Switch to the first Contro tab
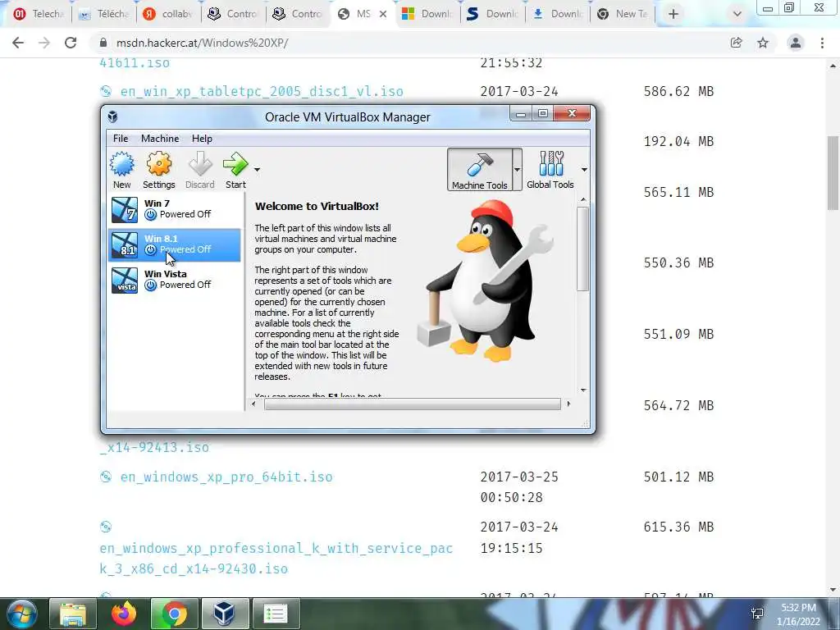Screen dimensions: 840x630 (234, 14)
